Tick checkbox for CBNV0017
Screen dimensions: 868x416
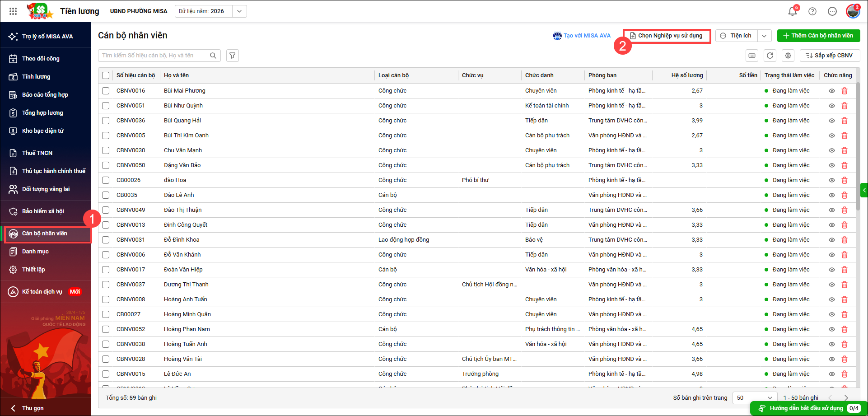pos(106,270)
